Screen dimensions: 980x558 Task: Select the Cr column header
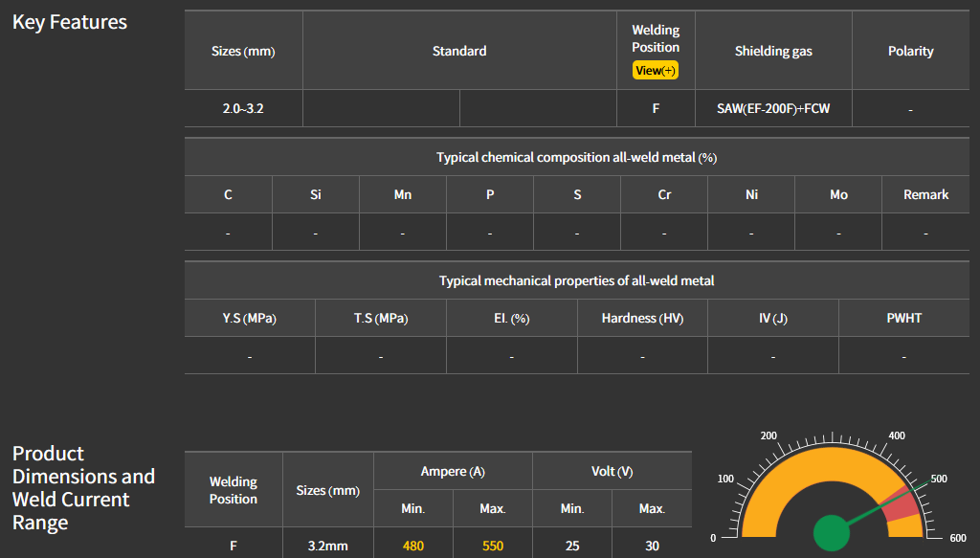click(664, 194)
